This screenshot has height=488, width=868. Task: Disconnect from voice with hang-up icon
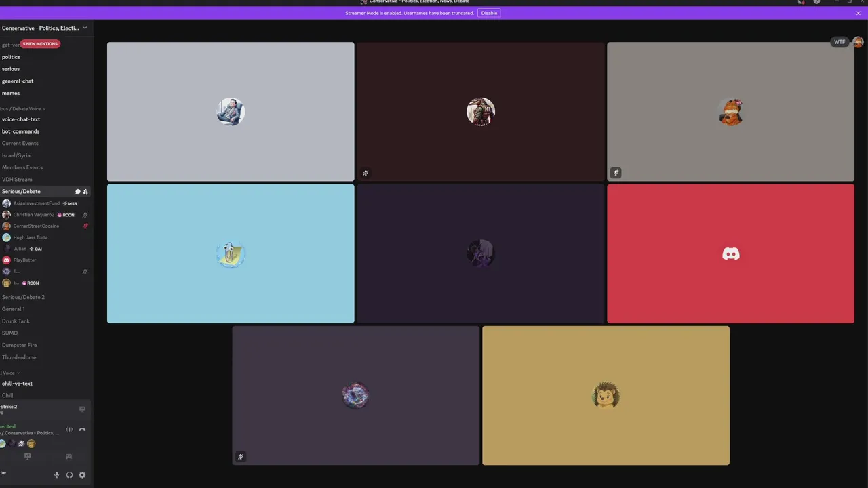point(82,430)
